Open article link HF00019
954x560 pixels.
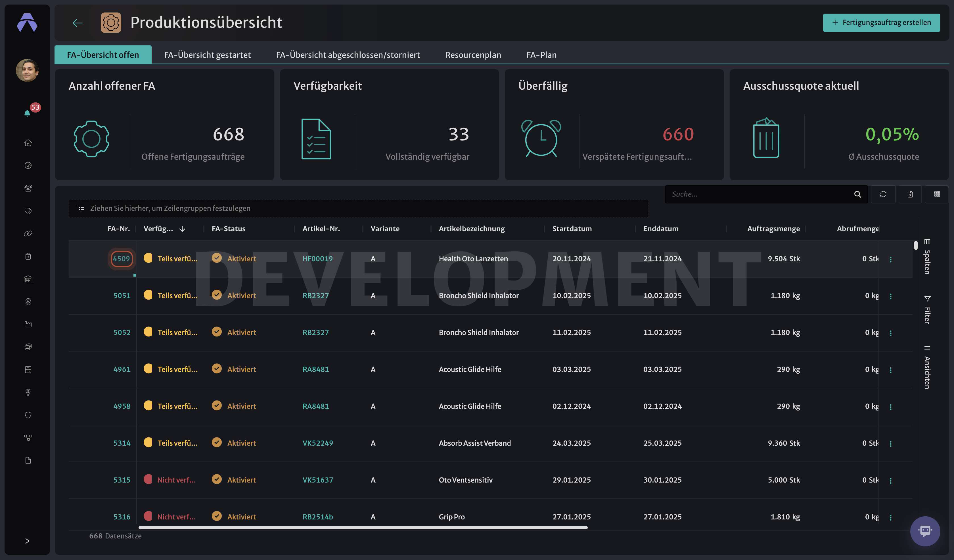[317, 258]
